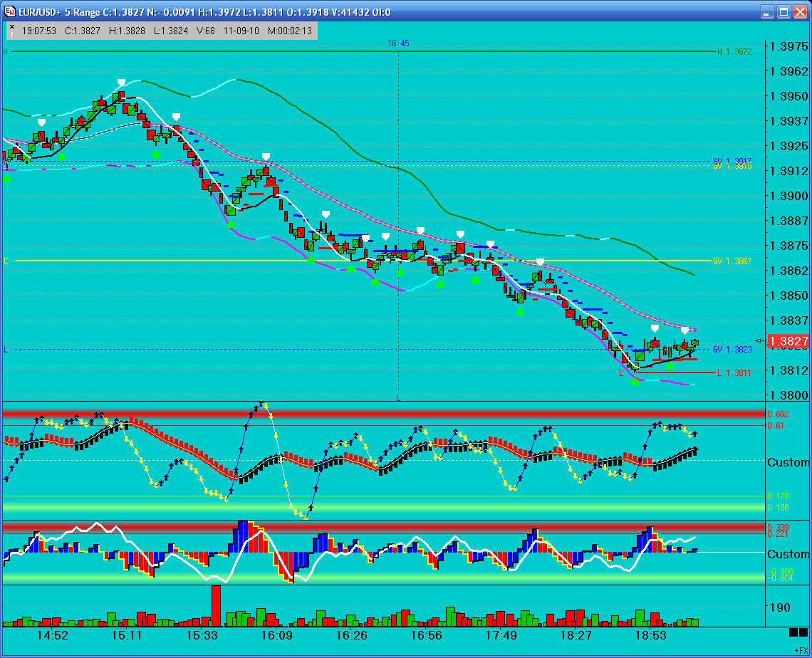
Task: Click 1.3862 on the price axis
Action: click(x=788, y=271)
